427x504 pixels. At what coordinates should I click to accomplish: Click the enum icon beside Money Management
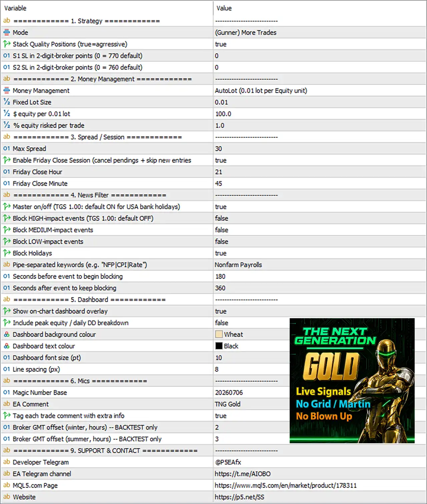(7, 91)
